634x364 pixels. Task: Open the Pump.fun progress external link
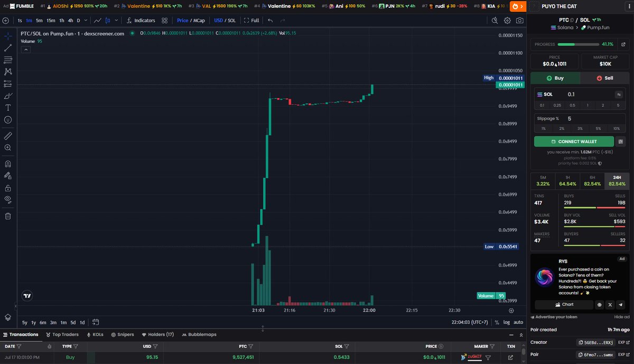pos(623,44)
